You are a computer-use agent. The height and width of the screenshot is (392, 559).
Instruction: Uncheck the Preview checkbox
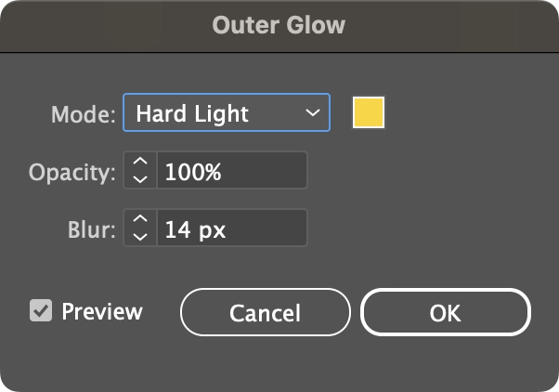pos(41,310)
